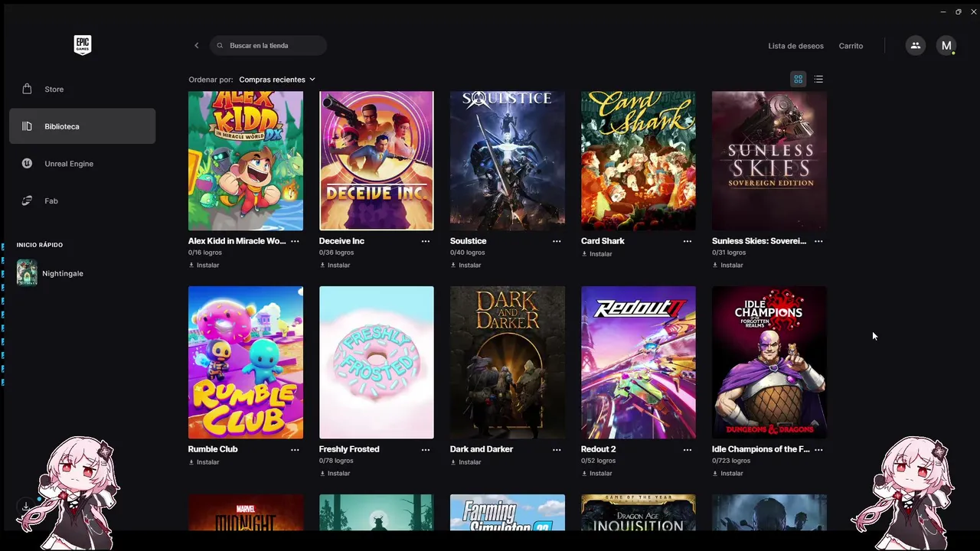Install Redout 2

[596, 474]
